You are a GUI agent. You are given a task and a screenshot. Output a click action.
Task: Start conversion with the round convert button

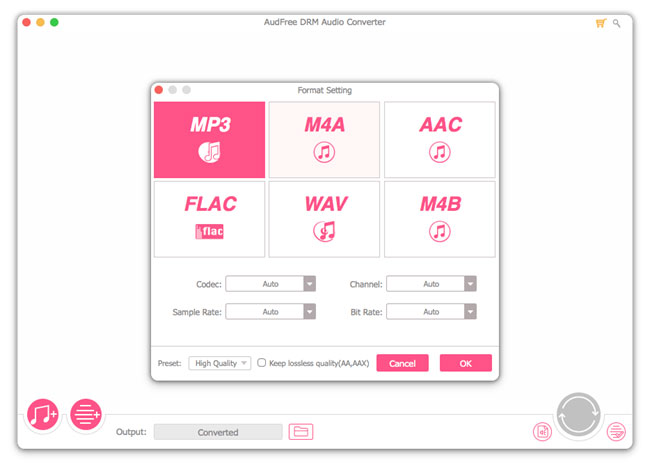point(578,414)
